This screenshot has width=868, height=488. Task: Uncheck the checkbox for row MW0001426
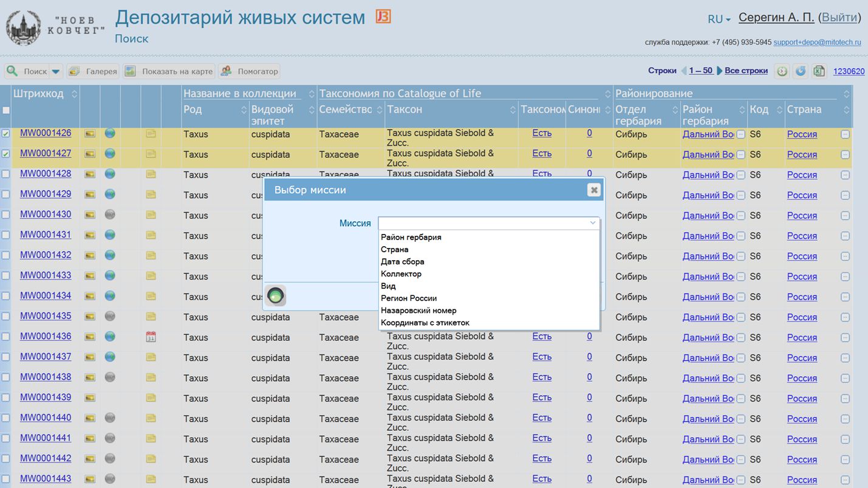coord(6,134)
